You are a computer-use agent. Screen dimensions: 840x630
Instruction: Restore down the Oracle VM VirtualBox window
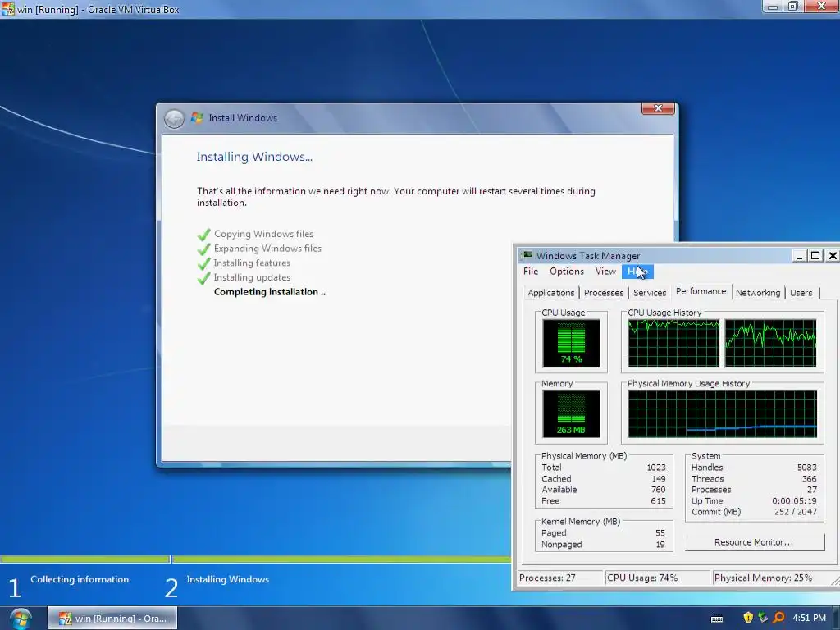click(793, 7)
